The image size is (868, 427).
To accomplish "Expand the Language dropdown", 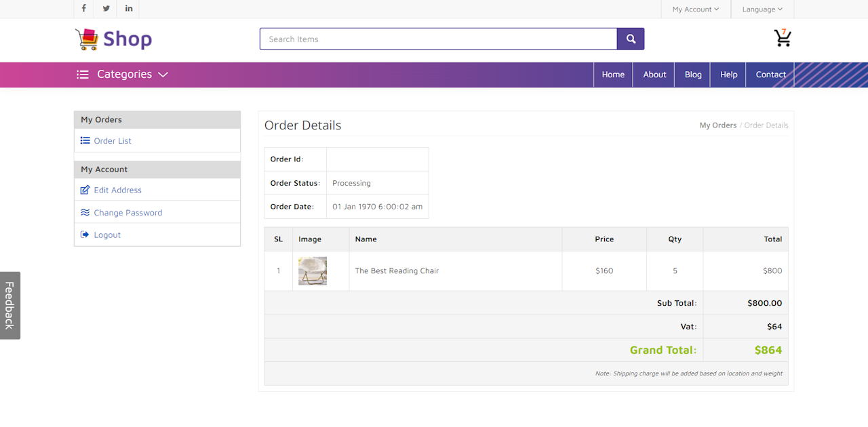I will 762,9.
